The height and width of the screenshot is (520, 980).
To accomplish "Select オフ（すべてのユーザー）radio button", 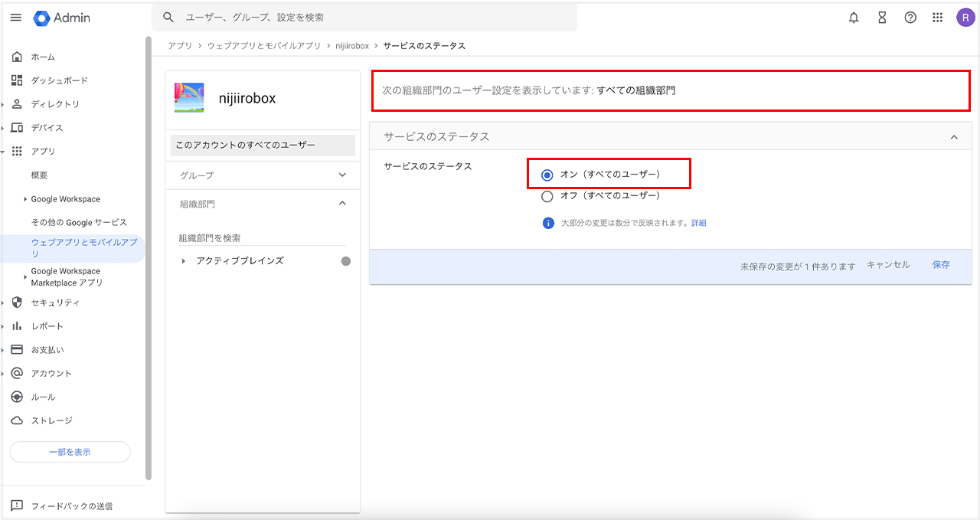I will pos(547,196).
